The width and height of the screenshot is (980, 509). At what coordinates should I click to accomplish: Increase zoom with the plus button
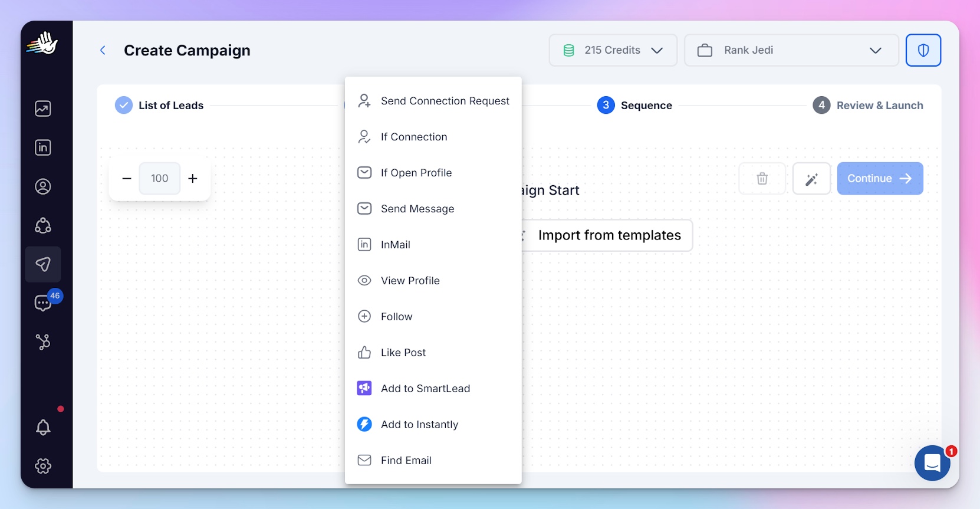point(193,178)
